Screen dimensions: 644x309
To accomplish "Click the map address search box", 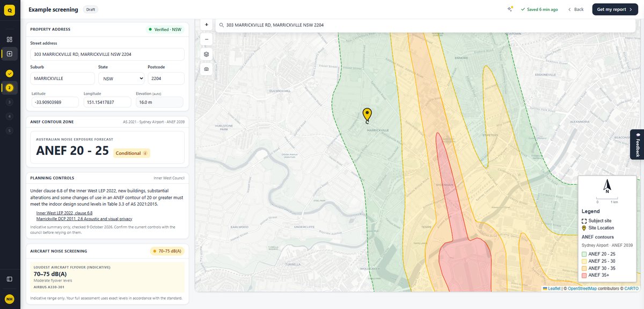I will (425, 25).
